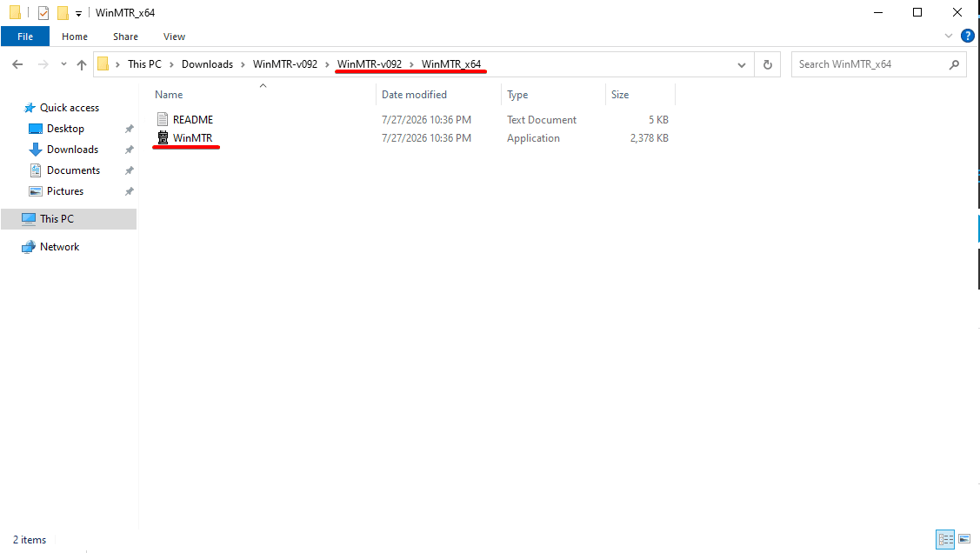Open Pictures in the navigation pane

[65, 191]
